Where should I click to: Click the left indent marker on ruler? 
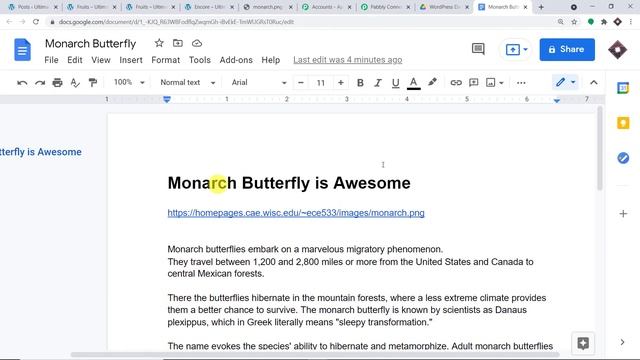(167, 100)
